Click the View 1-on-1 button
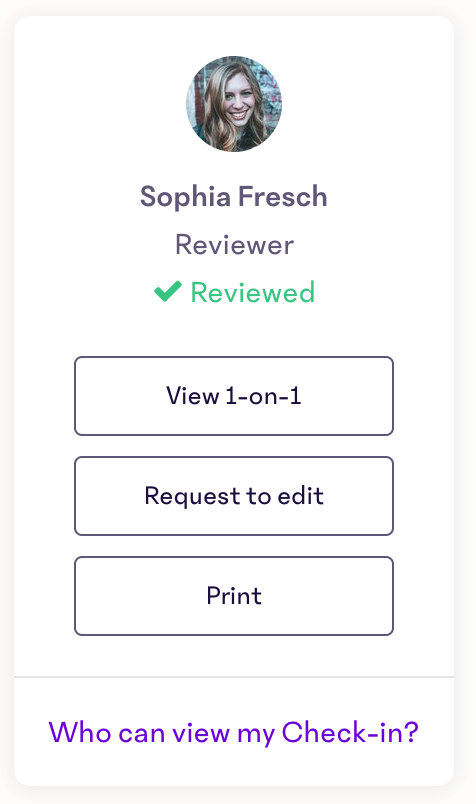 (234, 396)
